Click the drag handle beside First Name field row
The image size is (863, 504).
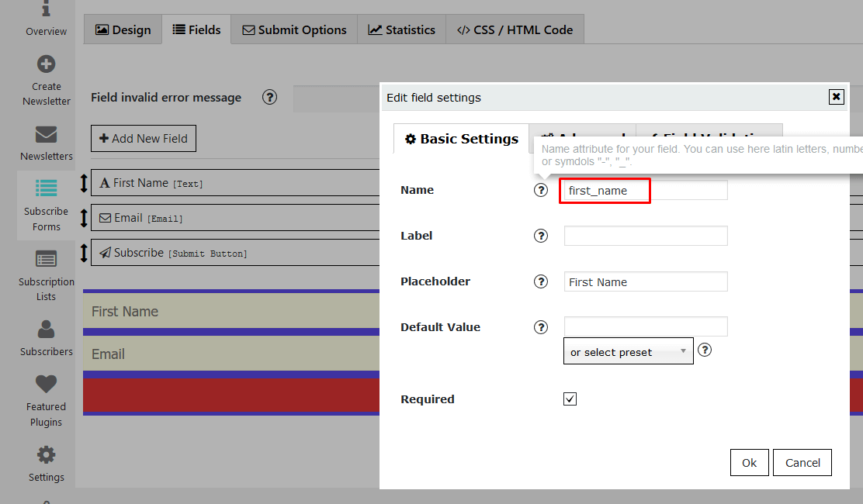click(x=85, y=183)
